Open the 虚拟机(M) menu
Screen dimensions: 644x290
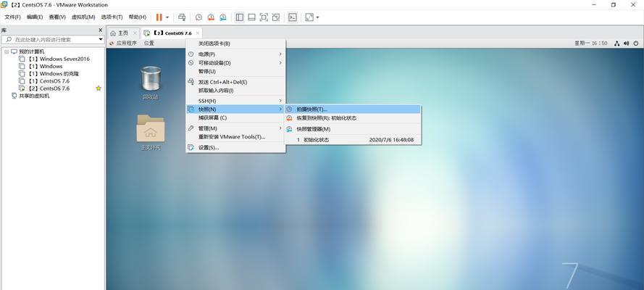point(83,17)
